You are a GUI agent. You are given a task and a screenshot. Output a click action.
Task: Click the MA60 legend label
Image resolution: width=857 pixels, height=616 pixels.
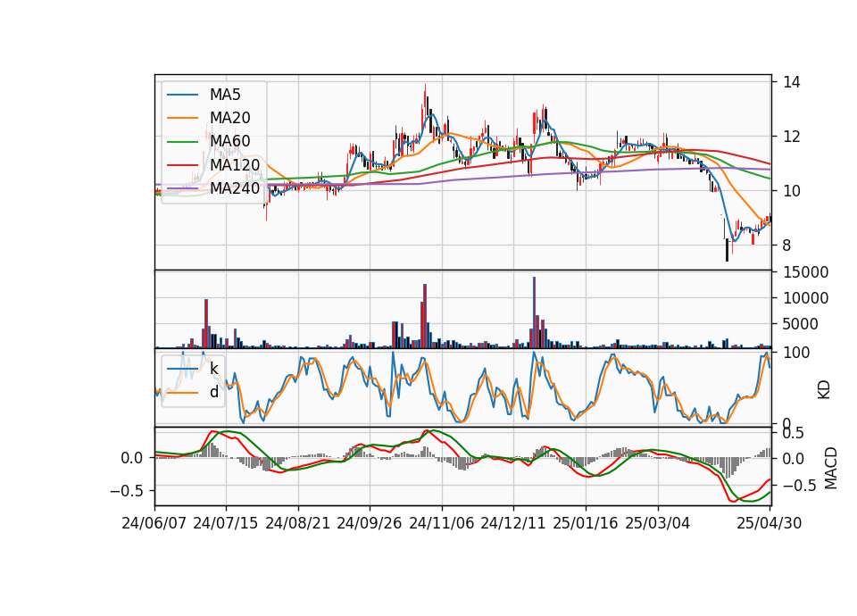[229, 141]
